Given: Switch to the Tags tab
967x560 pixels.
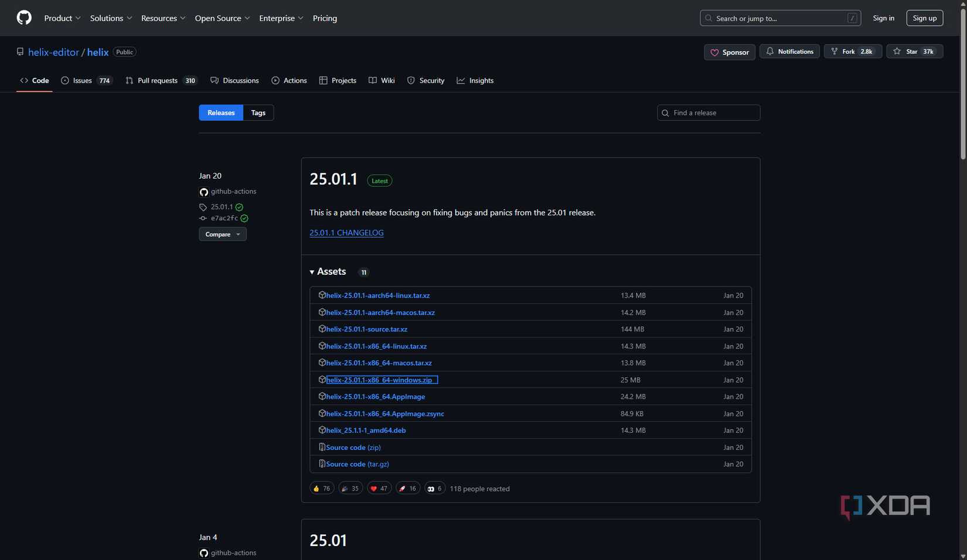Looking at the screenshot, I should pyautogui.click(x=258, y=112).
